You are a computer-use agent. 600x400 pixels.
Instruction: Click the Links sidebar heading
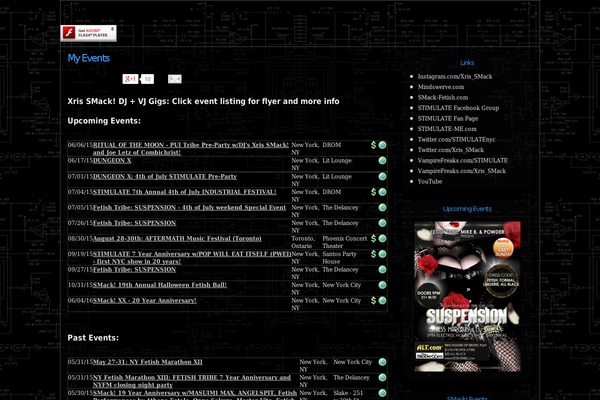467,63
